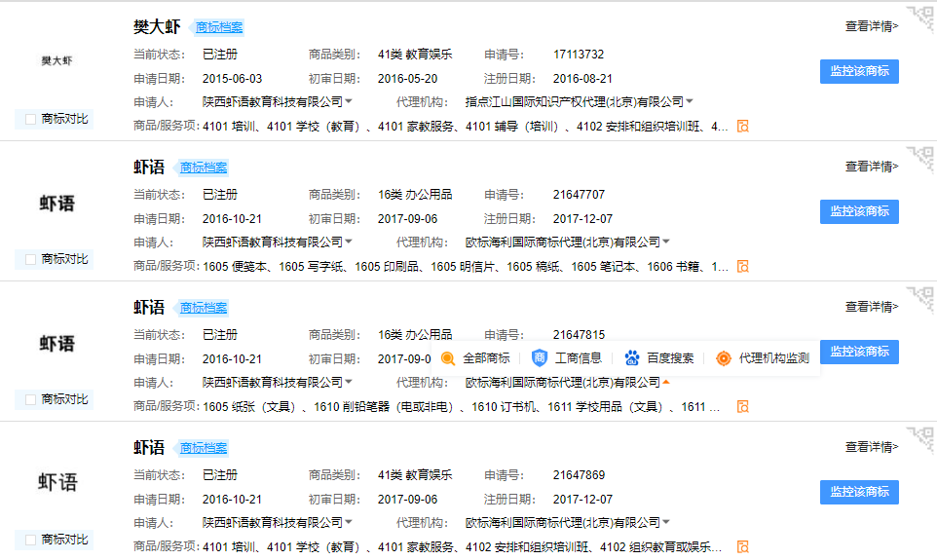Click agency name in application 21647869 row
The image size is (937, 560).
point(562,523)
